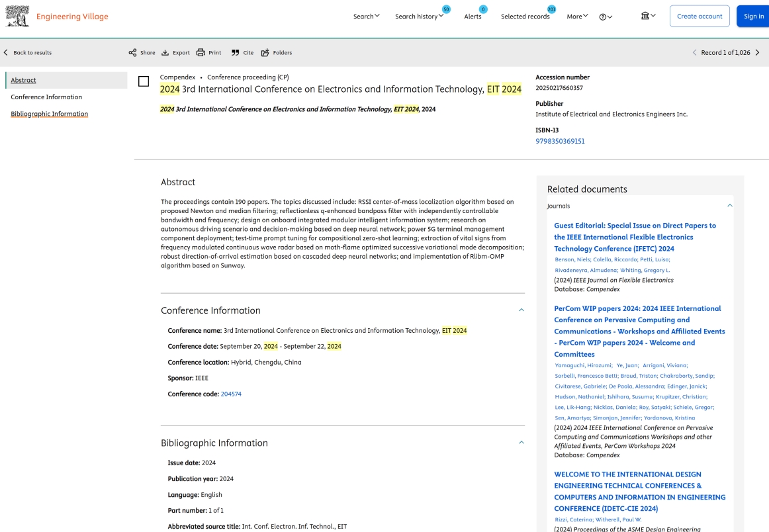The image size is (769, 532).
Task: Collapse the Journals related documents list
Action: coord(730,206)
